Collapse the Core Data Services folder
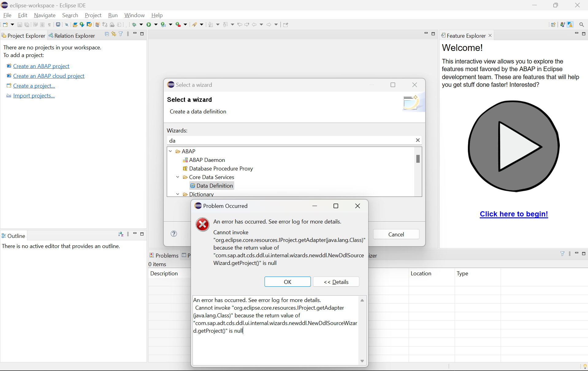 tap(178, 177)
